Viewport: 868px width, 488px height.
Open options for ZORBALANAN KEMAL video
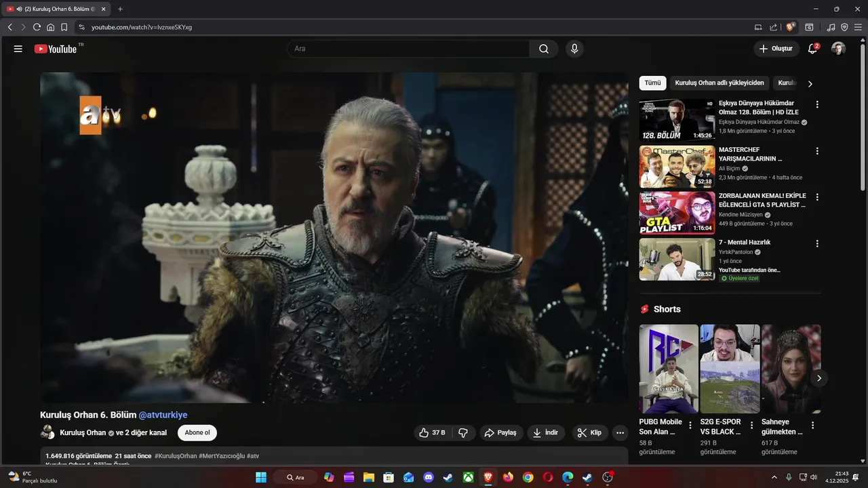(x=817, y=197)
